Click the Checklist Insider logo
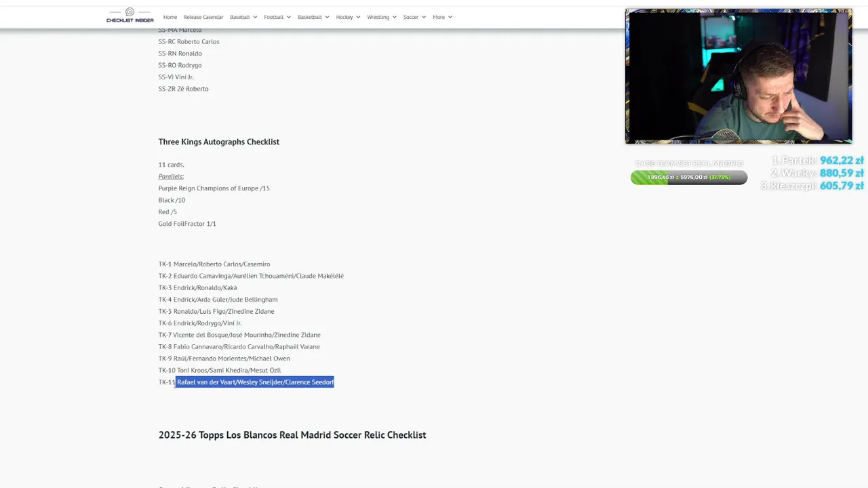The image size is (868, 488). 130,16
